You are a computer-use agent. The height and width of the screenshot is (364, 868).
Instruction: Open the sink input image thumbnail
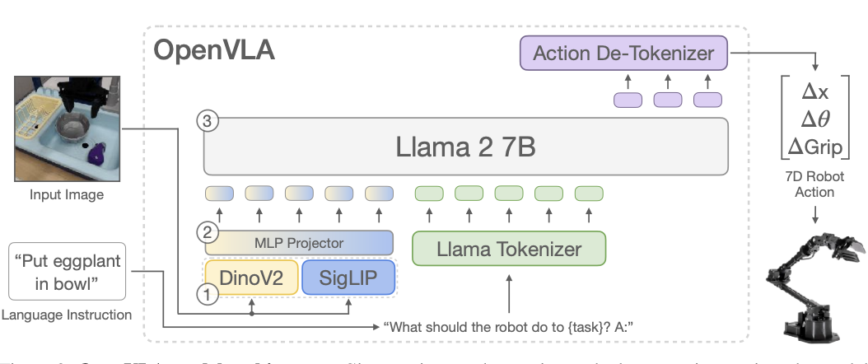point(67,129)
